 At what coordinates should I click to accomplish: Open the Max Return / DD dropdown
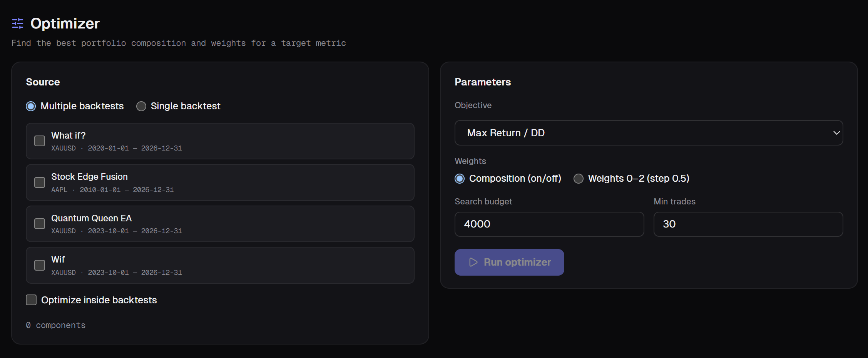(x=649, y=133)
